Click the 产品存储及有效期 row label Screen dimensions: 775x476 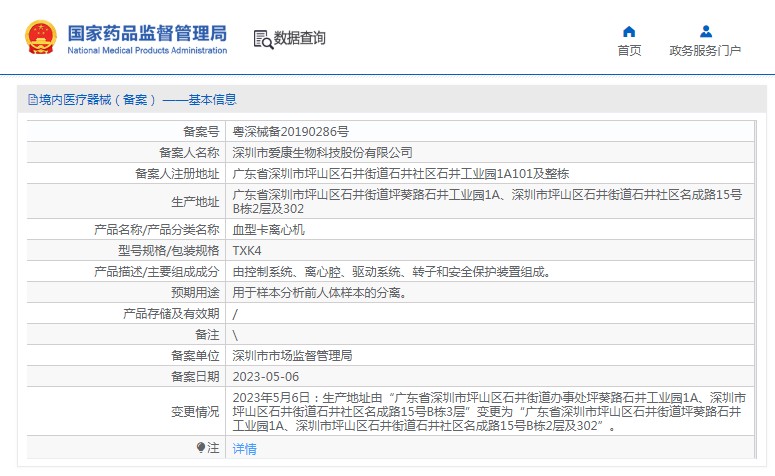pos(171,314)
